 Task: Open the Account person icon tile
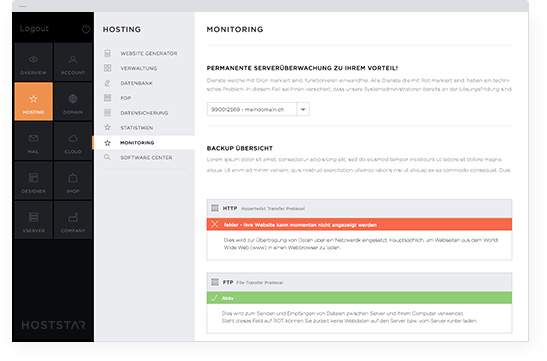pos(73,62)
